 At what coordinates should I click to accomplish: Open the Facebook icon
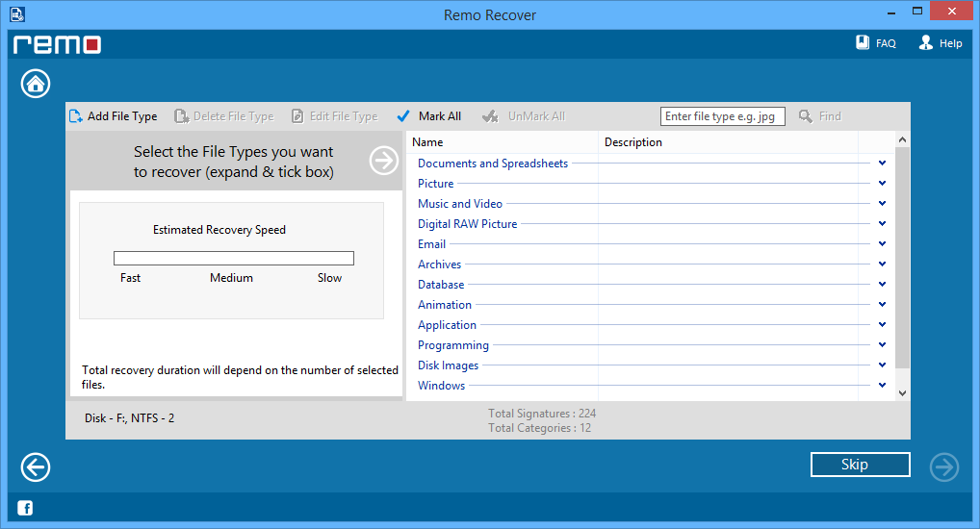pyautogui.click(x=25, y=508)
